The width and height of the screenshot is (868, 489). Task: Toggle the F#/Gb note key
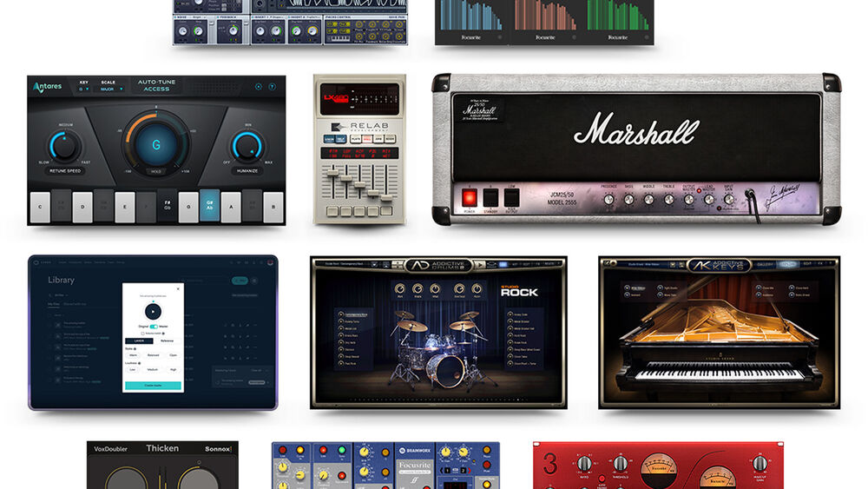coord(168,206)
